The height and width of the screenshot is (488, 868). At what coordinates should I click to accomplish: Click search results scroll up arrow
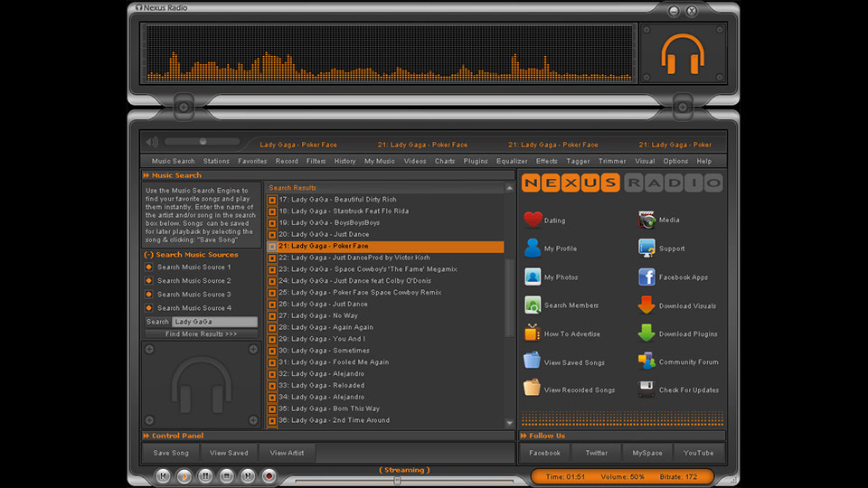pos(509,188)
